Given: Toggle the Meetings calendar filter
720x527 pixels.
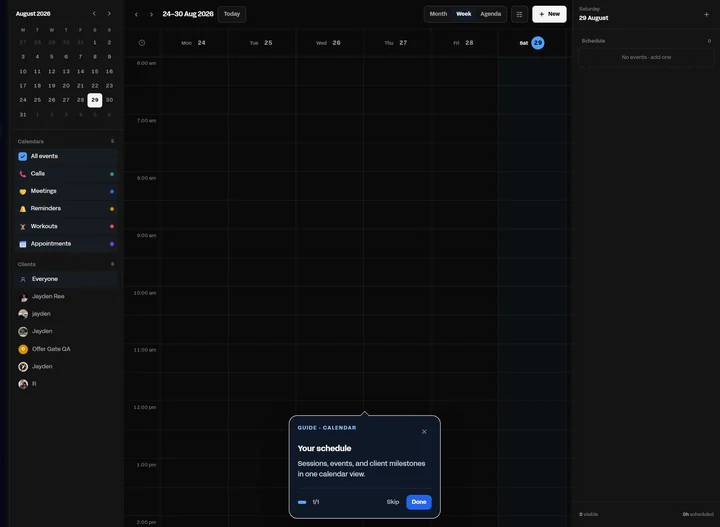Looking at the screenshot, I should 67,191.
